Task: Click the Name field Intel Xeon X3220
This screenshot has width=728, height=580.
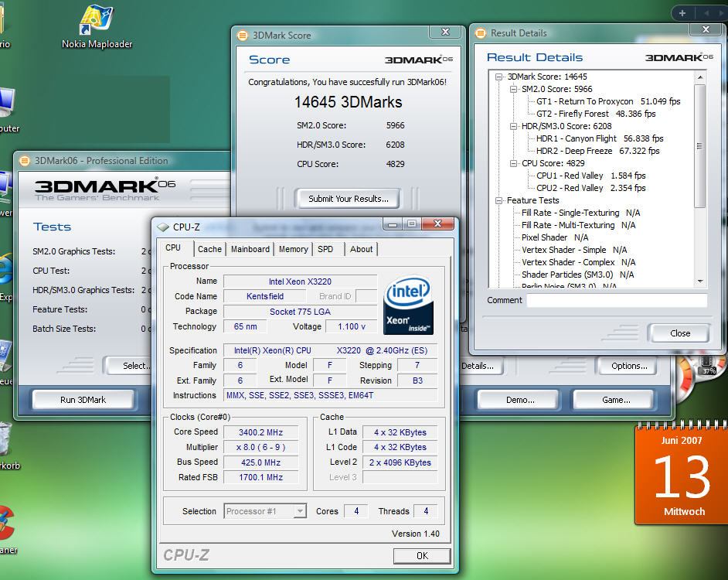Action: tap(300, 281)
